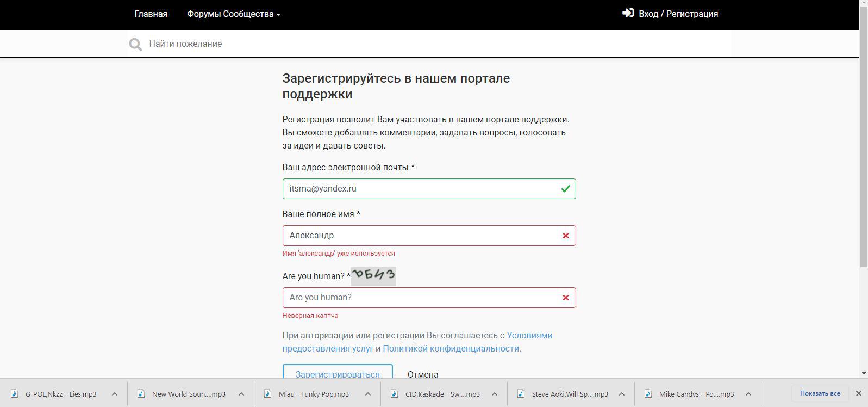The height and width of the screenshot is (407, 868).
Task: Expand options for Mike Candys download
Action: click(x=748, y=394)
